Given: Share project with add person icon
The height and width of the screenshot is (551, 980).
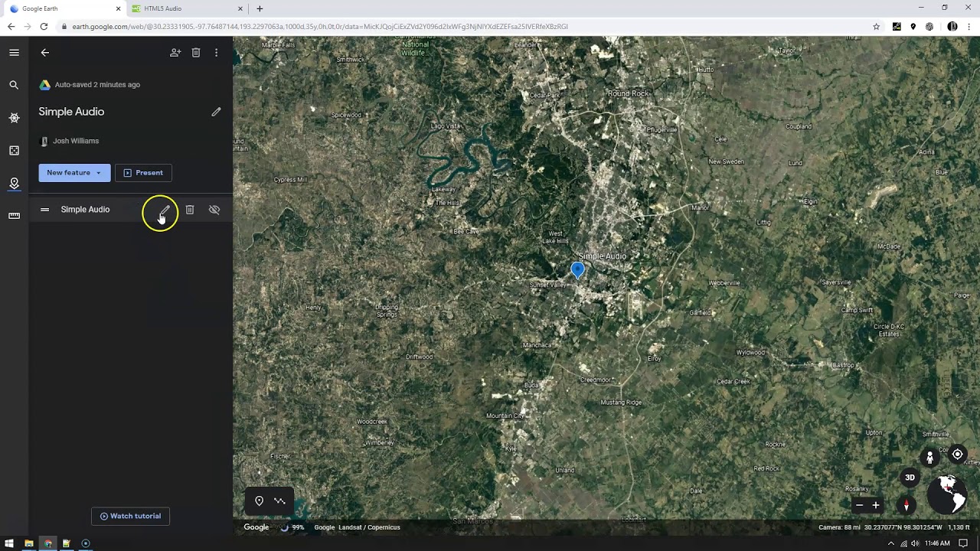Looking at the screenshot, I should pyautogui.click(x=175, y=53).
